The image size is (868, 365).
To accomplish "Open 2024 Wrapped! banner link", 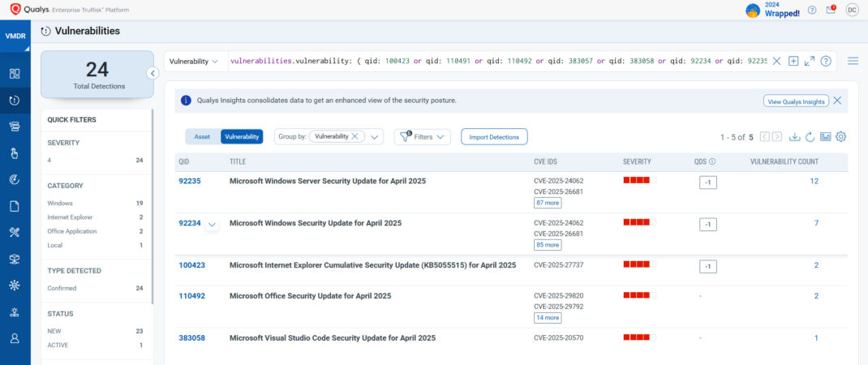I will pyautogui.click(x=773, y=10).
